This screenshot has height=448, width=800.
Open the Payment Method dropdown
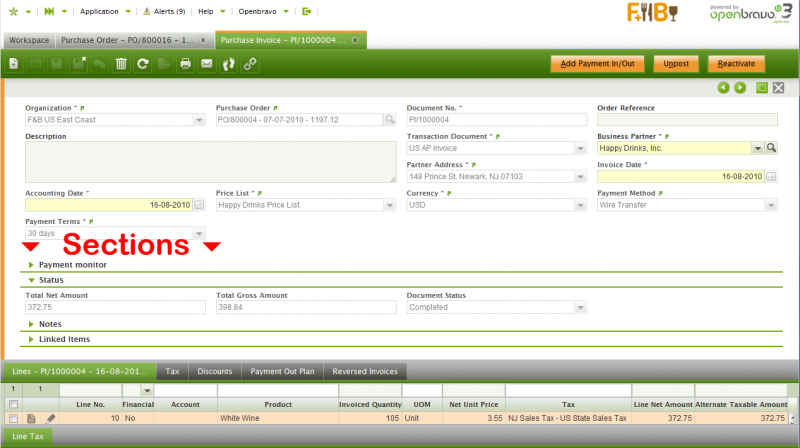point(771,205)
